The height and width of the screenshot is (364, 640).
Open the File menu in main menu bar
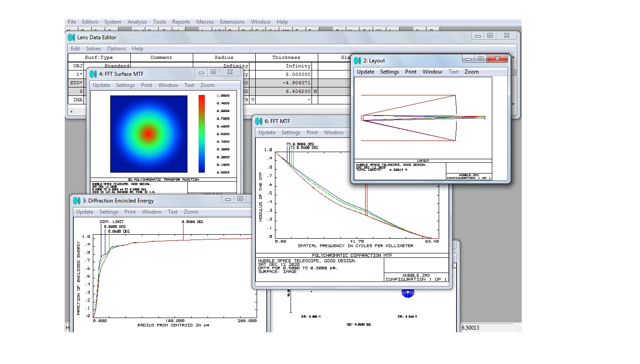(x=72, y=22)
